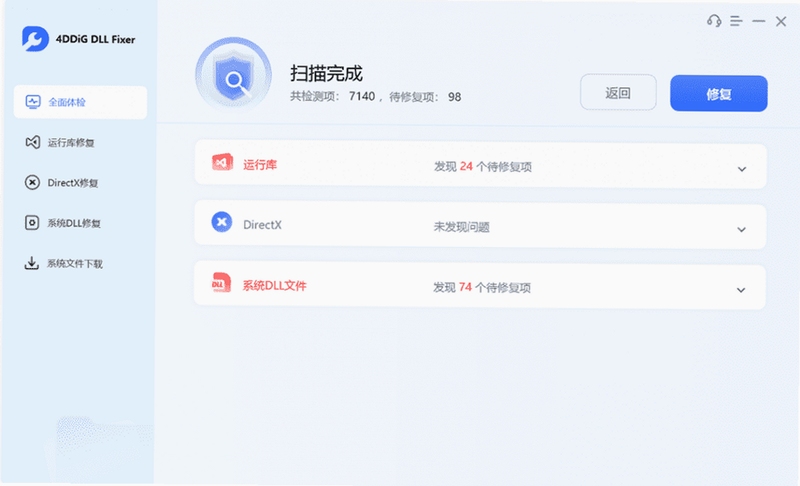This screenshot has width=800, height=486.
Task: Expand the 系统DLL文件 row chevron
Action: [741, 290]
